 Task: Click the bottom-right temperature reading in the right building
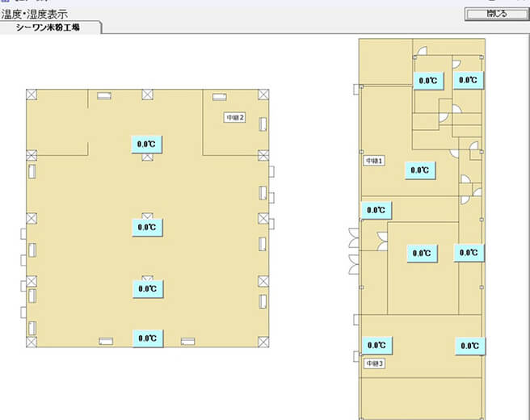click(x=469, y=346)
